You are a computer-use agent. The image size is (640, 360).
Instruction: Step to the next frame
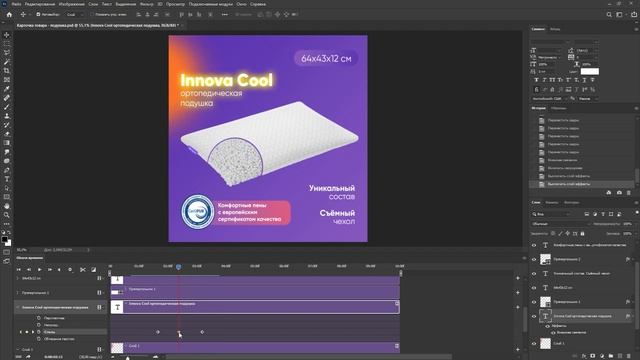(x=50, y=269)
